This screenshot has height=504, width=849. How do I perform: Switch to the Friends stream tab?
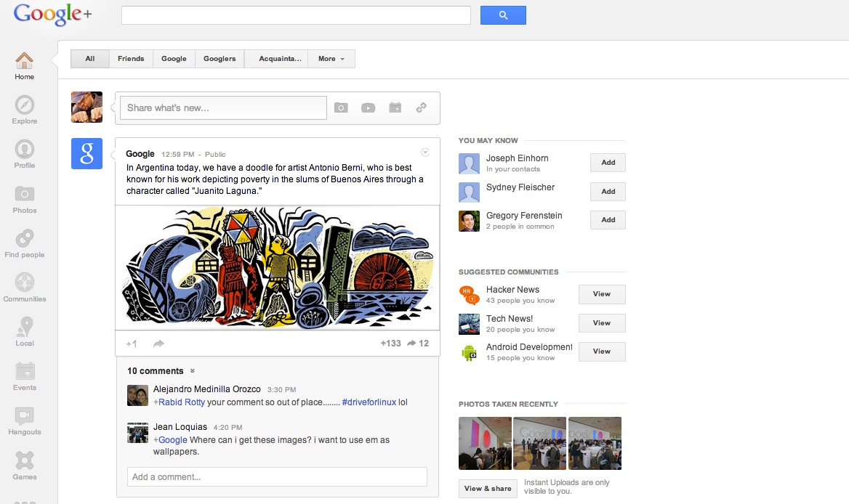click(x=131, y=58)
